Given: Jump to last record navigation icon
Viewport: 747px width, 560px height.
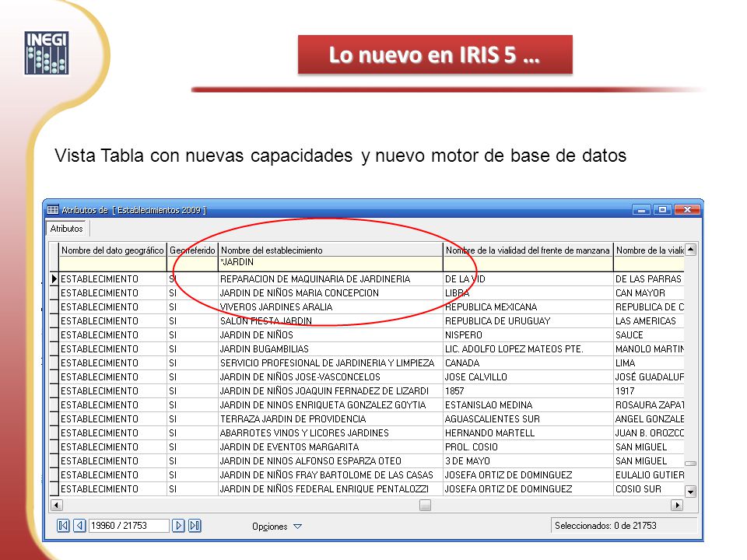Looking at the screenshot, I should point(195,525).
